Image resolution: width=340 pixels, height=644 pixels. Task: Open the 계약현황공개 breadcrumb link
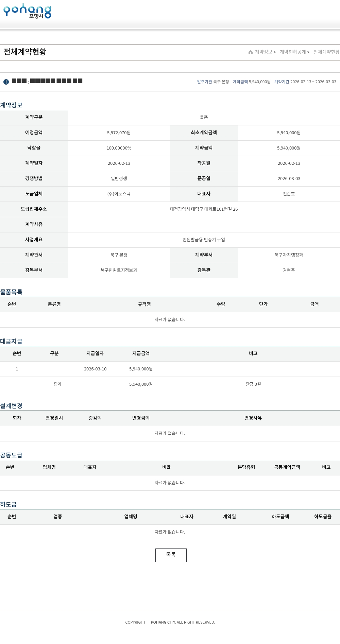pyautogui.click(x=293, y=52)
